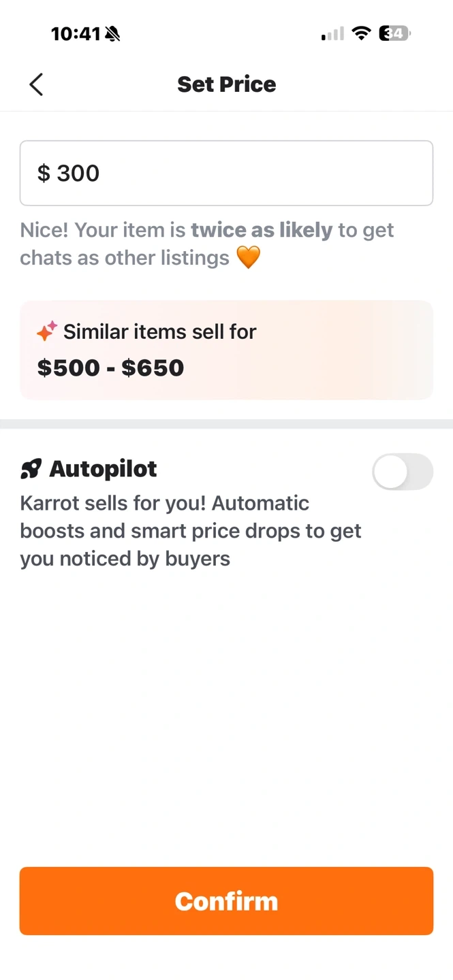
Task: Click the orange heart emoji
Action: click(x=248, y=258)
